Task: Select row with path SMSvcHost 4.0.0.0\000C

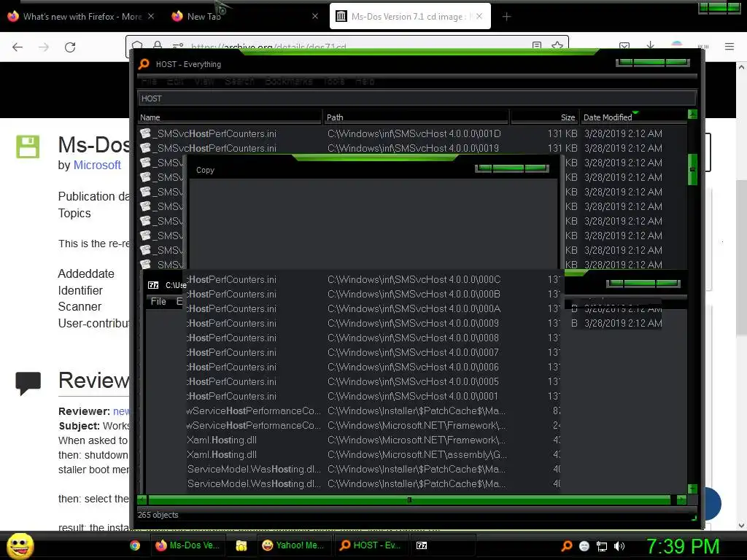Action: pyautogui.click(x=373, y=279)
